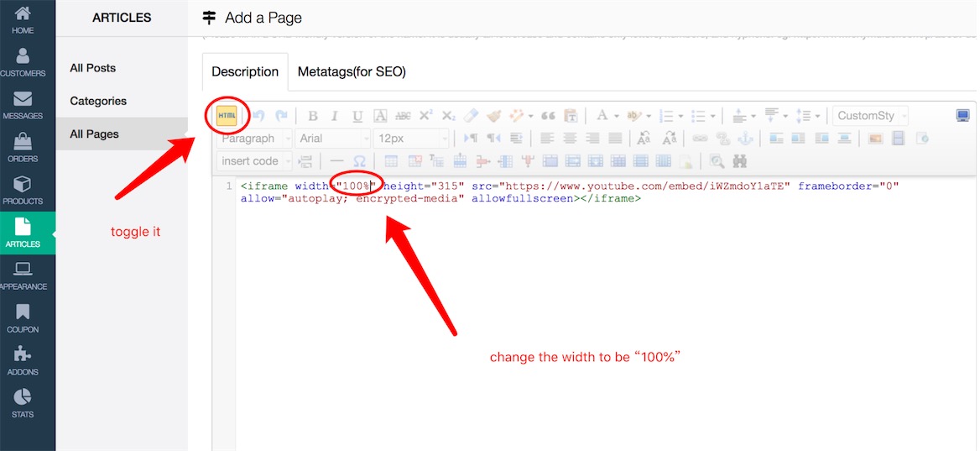Click the insert link chain icon
Viewport: 980px width, 451px height.
pyautogui.click(x=699, y=139)
